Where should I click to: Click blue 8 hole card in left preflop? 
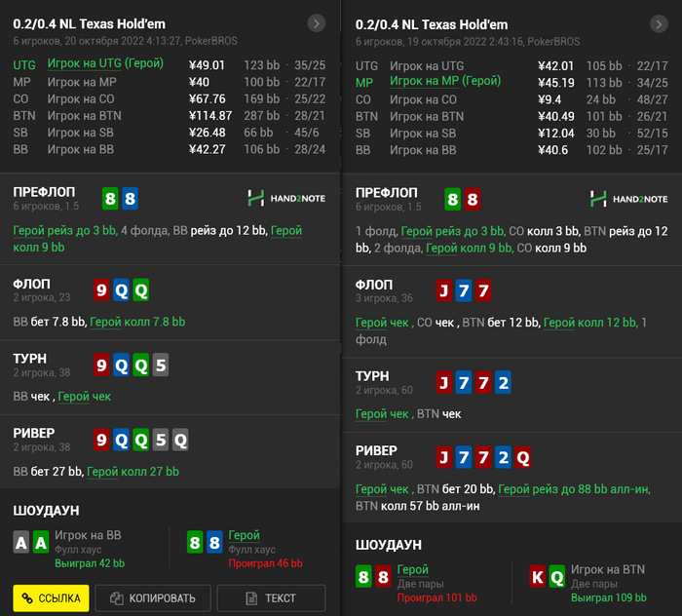(x=130, y=199)
